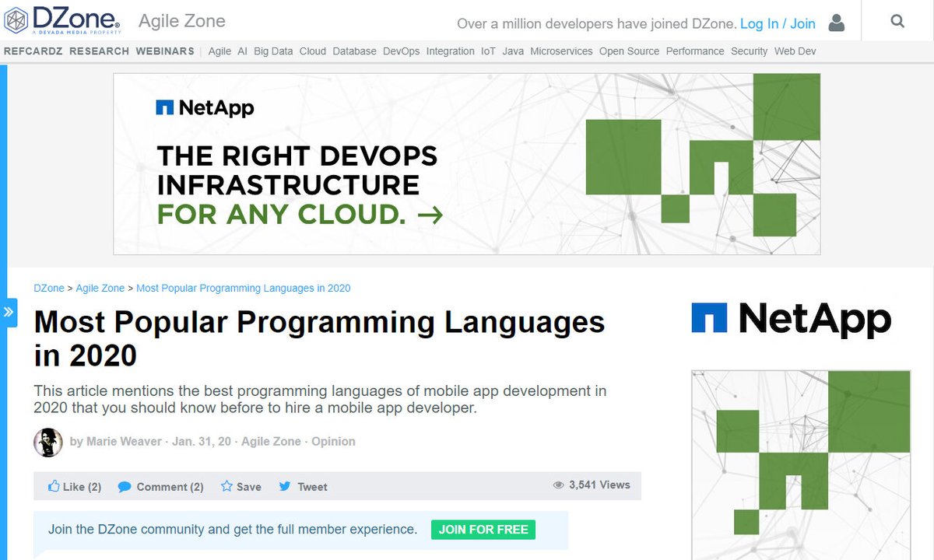Click the Log In / Join link
This screenshot has height=560, width=934.
(x=778, y=23)
